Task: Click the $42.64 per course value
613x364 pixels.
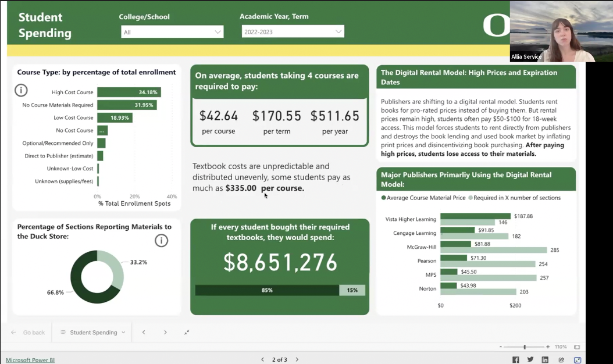Action: pyautogui.click(x=219, y=116)
